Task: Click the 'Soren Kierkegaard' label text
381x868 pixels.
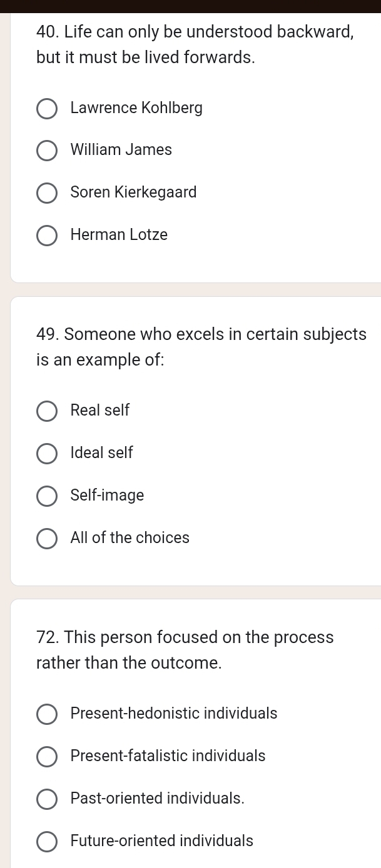Action: 133,192
